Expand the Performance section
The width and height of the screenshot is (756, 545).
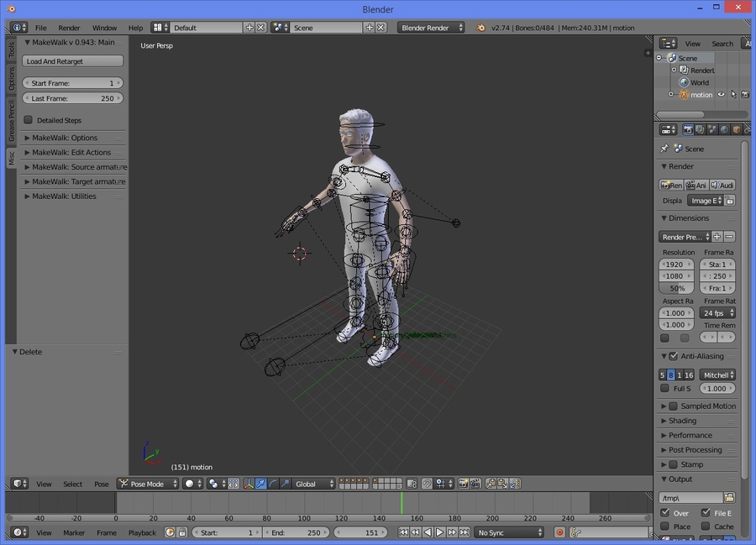[690, 435]
